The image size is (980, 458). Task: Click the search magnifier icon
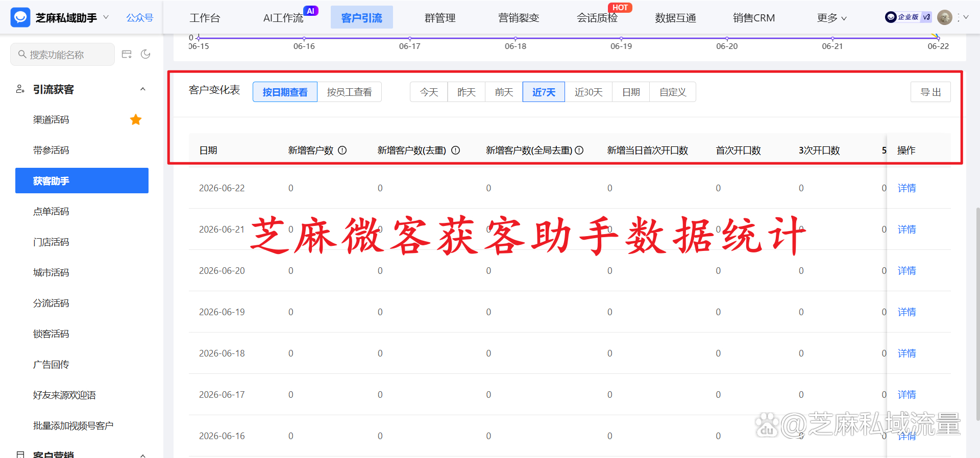point(22,54)
